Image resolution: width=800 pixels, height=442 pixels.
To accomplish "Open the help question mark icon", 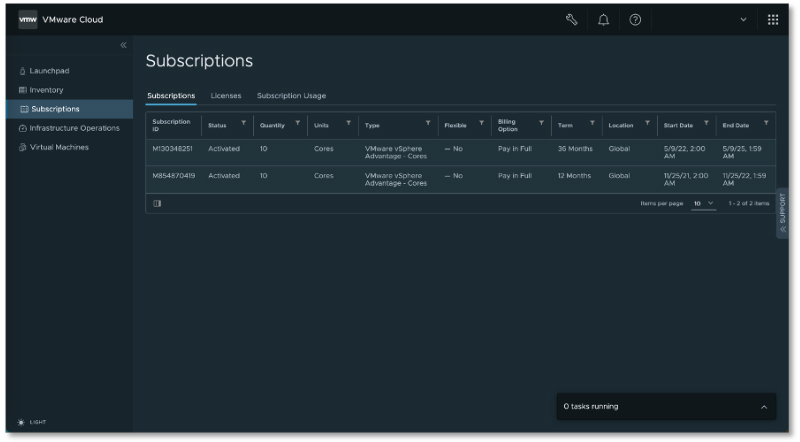I will point(635,20).
